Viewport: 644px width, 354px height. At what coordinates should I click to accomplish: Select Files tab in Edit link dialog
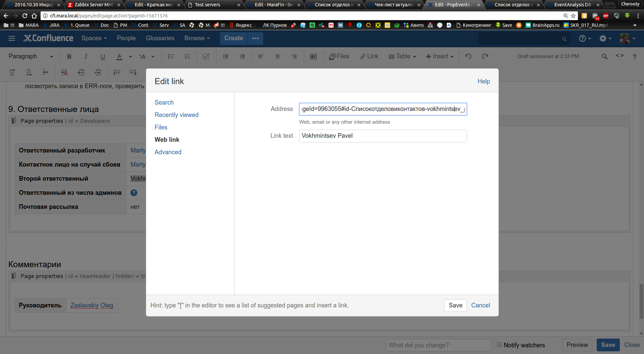coord(161,127)
